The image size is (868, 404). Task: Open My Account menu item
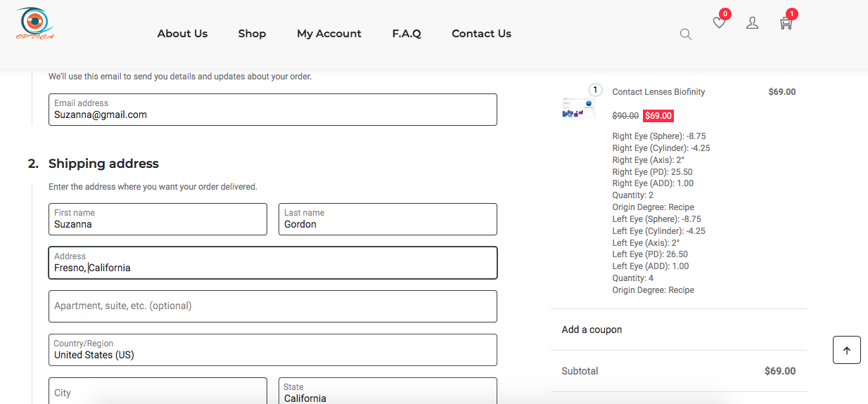pos(328,34)
